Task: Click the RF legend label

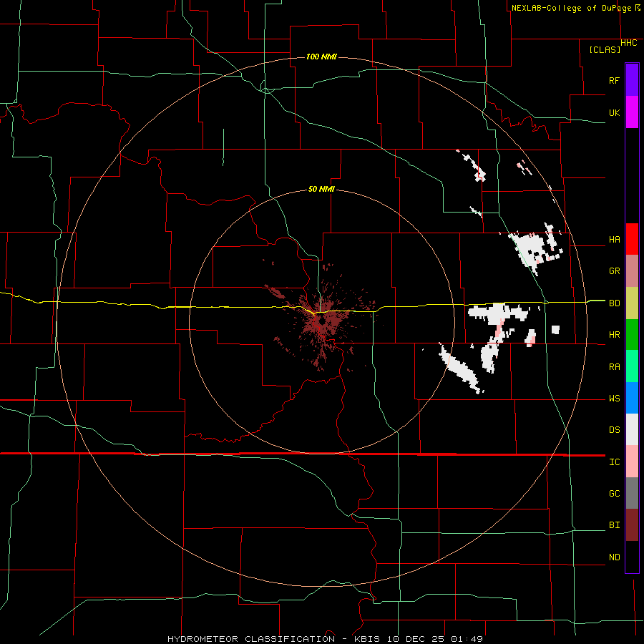Action: click(614, 80)
